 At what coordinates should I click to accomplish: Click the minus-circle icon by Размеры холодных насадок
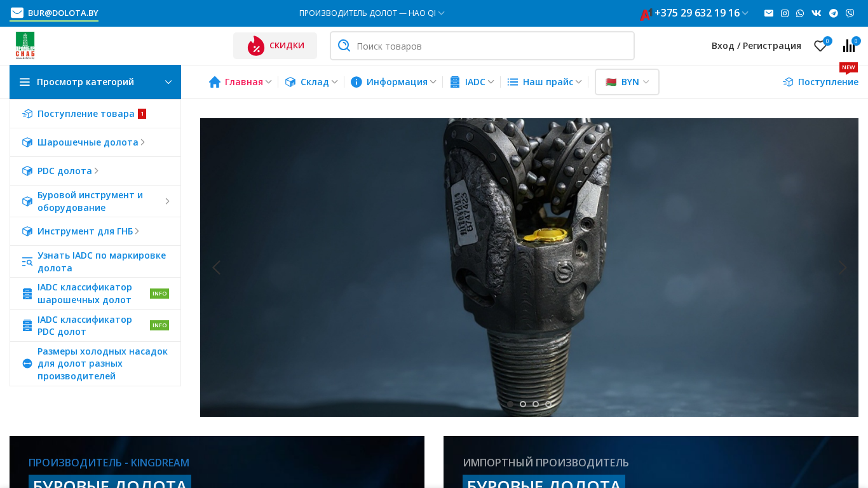[27, 363]
